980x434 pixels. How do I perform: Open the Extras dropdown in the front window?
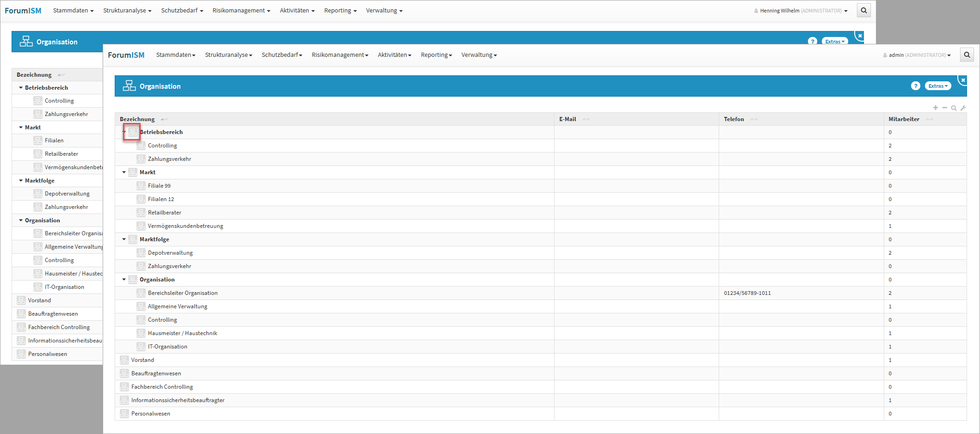[938, 86]
